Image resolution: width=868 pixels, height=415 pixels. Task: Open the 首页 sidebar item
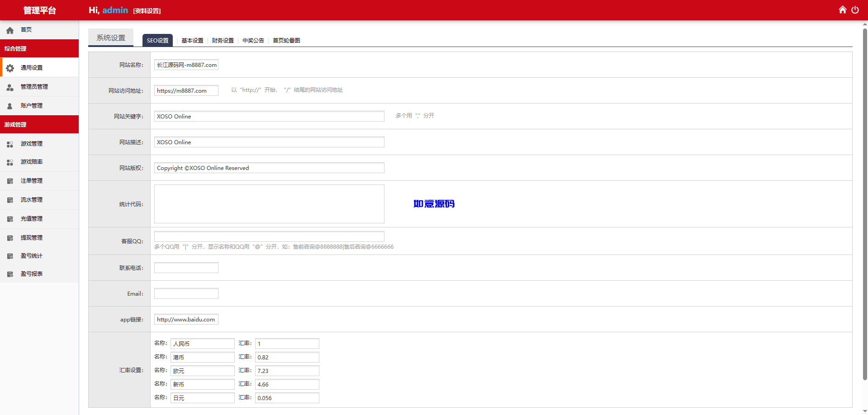click(39, 30)
